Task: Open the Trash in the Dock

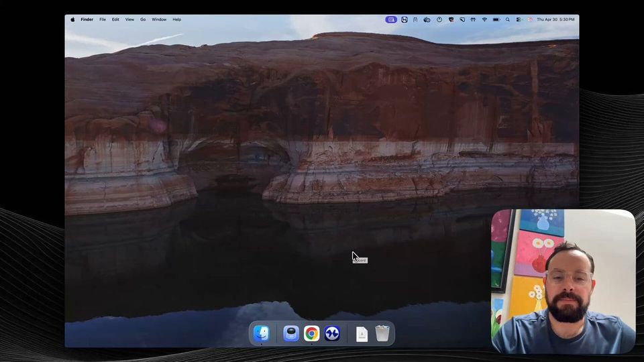Action: (382, 333)
